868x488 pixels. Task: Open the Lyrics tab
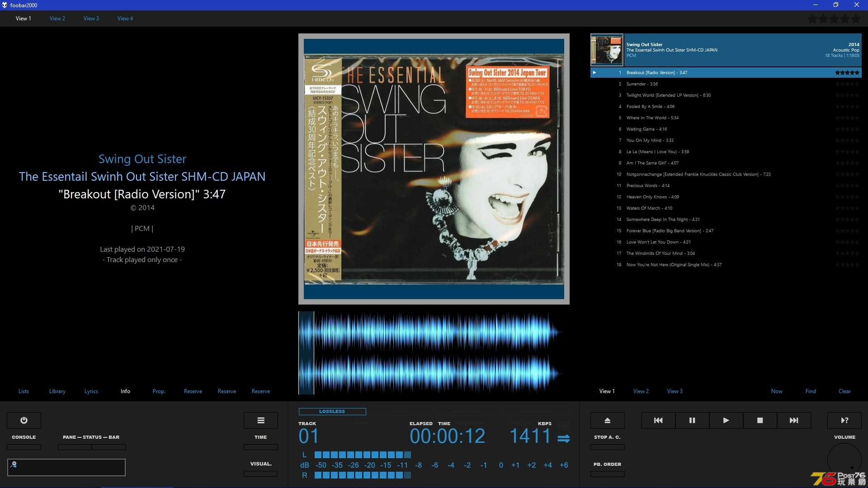[x=91, y=391]
